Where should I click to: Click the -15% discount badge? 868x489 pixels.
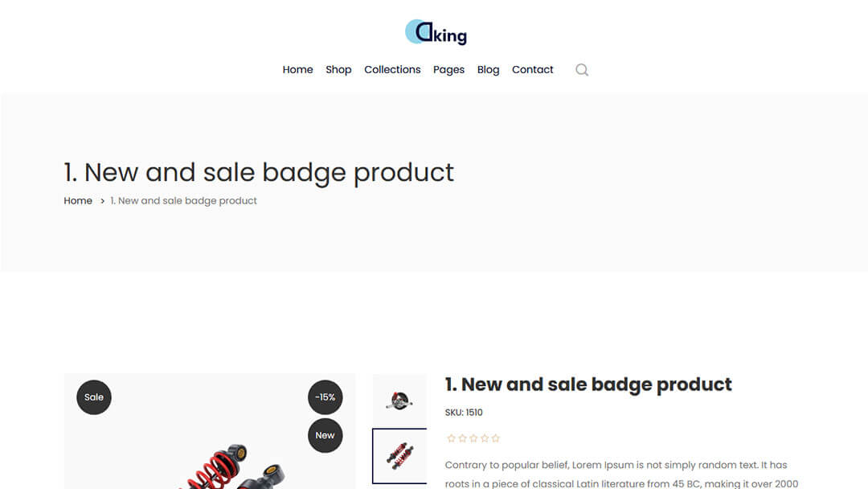(325, 397)
